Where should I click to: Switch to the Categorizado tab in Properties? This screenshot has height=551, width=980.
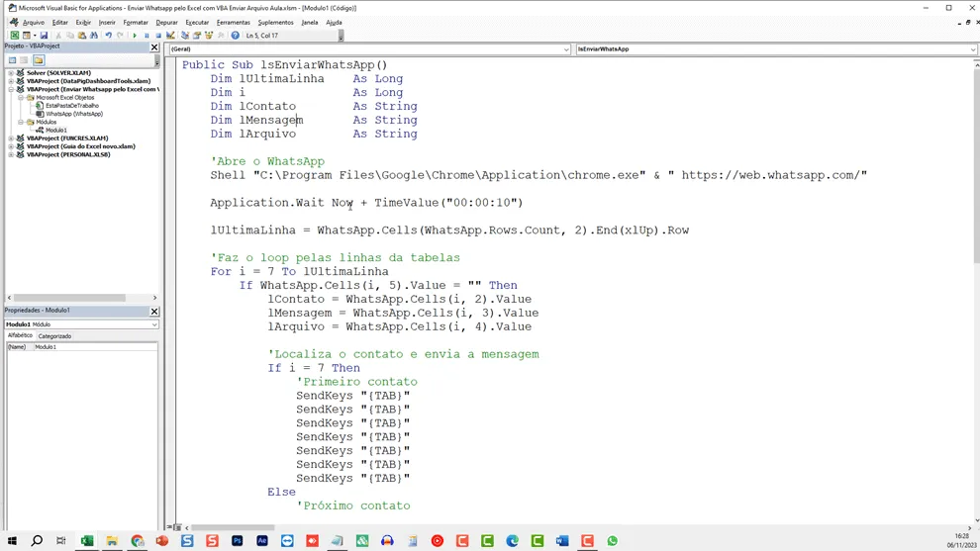coord(55,336)
